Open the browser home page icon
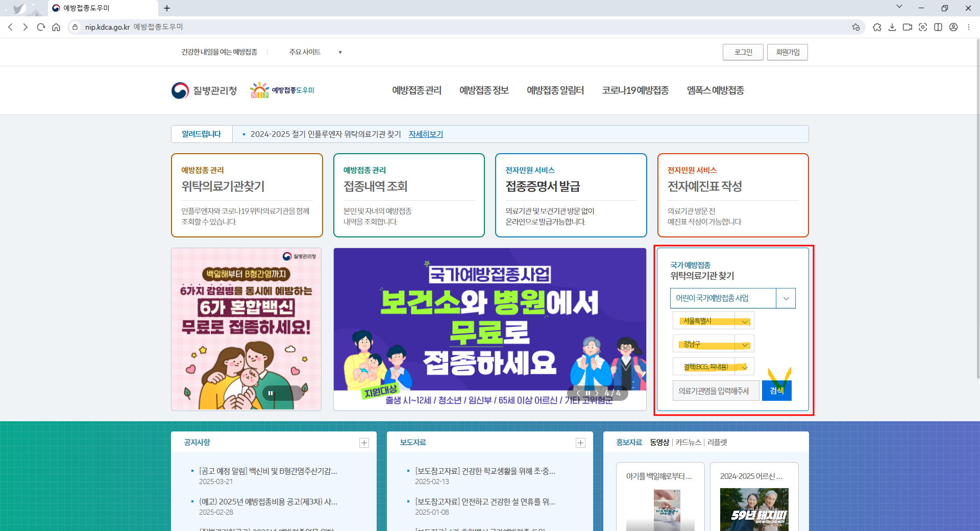The width and height of the screenshot is (980, 531). pos(56,27)
